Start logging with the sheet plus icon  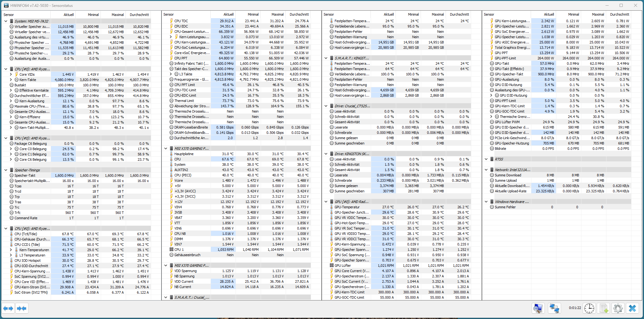point(604,308)
